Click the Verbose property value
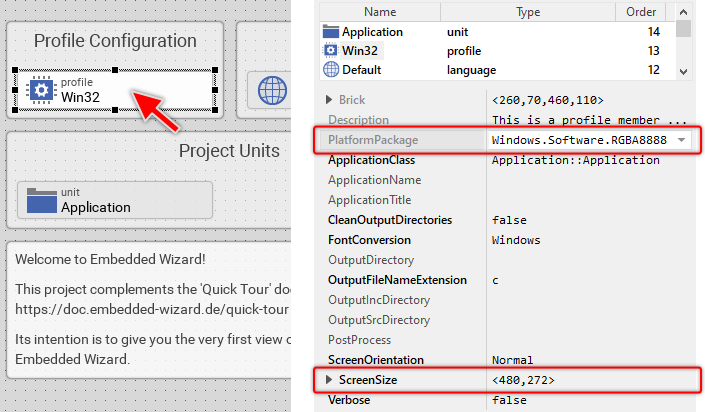705x412 pixels. 511,400
